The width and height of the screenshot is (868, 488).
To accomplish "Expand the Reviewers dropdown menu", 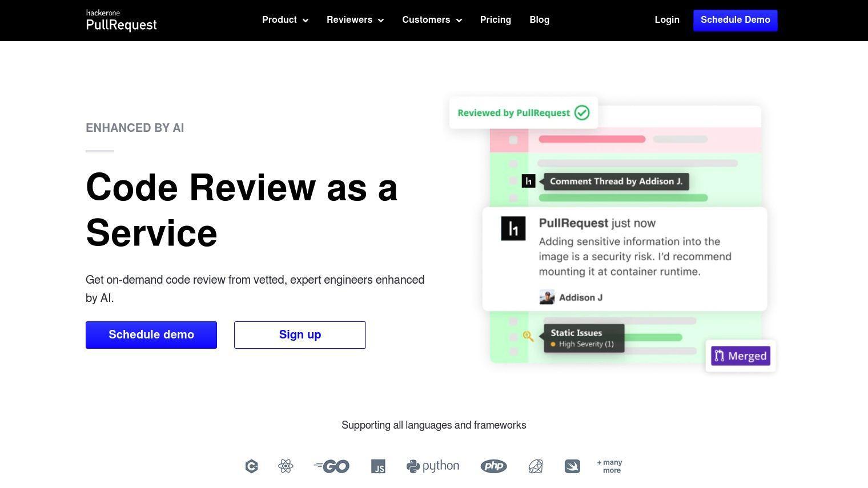I will [x=355, y=20].
